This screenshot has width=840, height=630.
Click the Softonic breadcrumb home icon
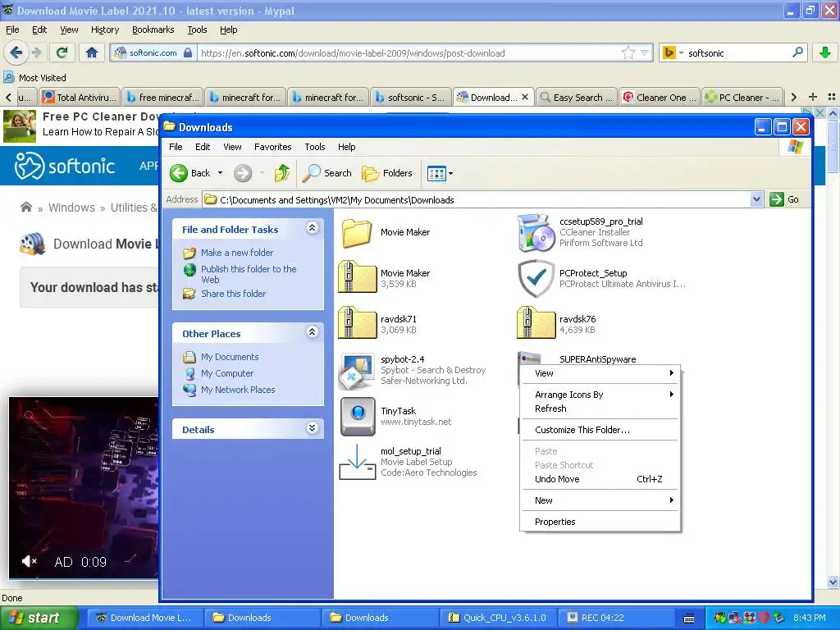[x=25, y=207]
